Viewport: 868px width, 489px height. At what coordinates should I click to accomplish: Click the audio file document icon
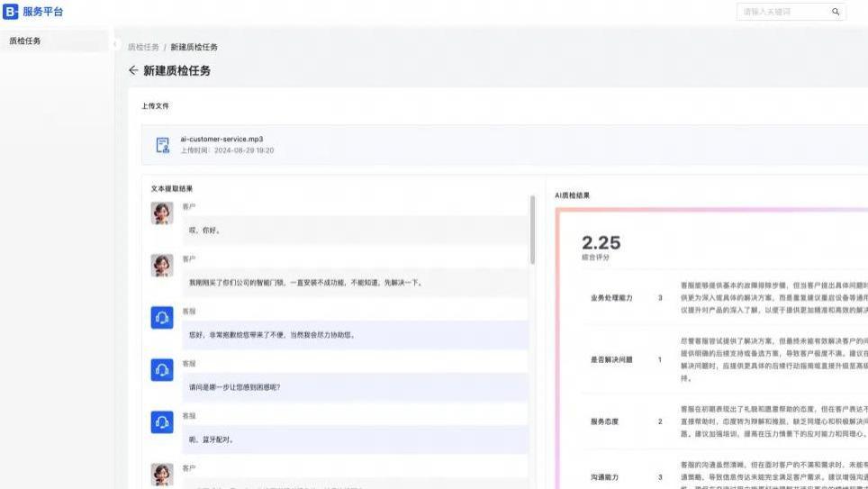tap(162, 145)
